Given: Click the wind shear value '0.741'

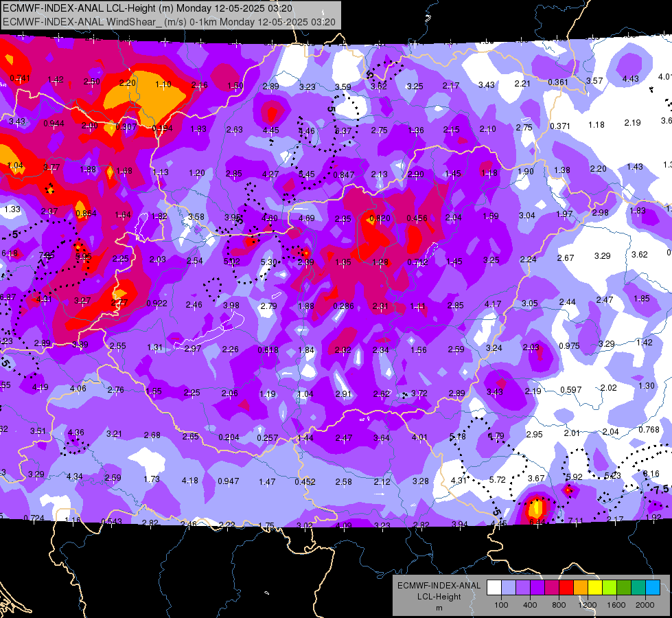Looking at the screenshot, I should (x=20, y=78).
